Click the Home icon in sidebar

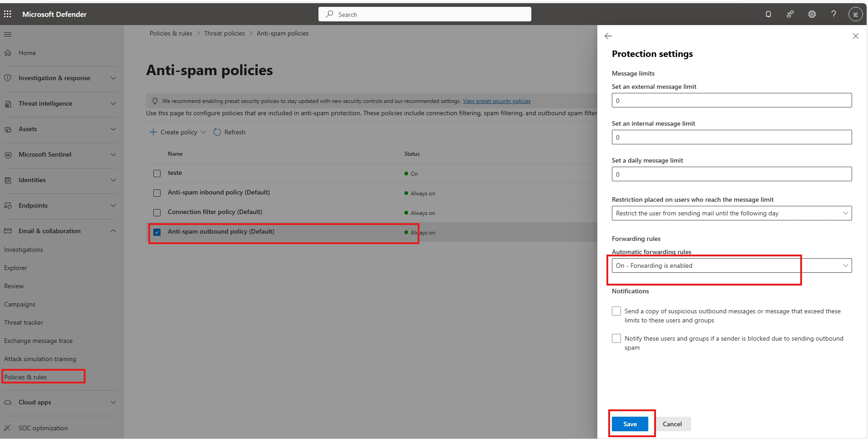click(8, 53)
